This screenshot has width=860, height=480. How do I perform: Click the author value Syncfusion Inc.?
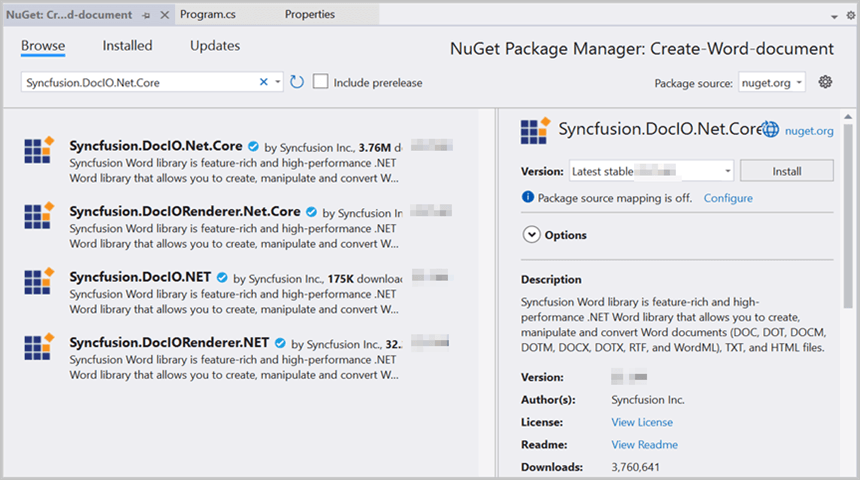coord(648,399)
